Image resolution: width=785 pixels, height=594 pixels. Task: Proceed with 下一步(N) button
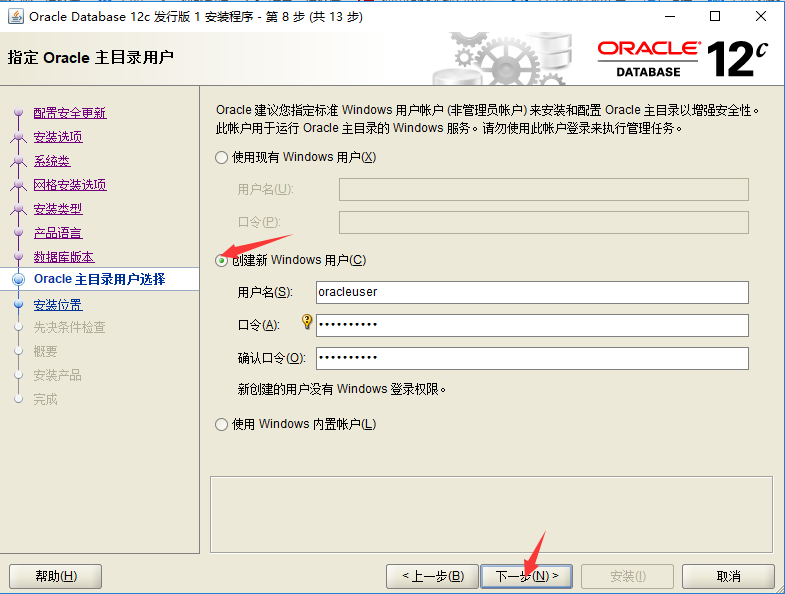click(526, 576)
